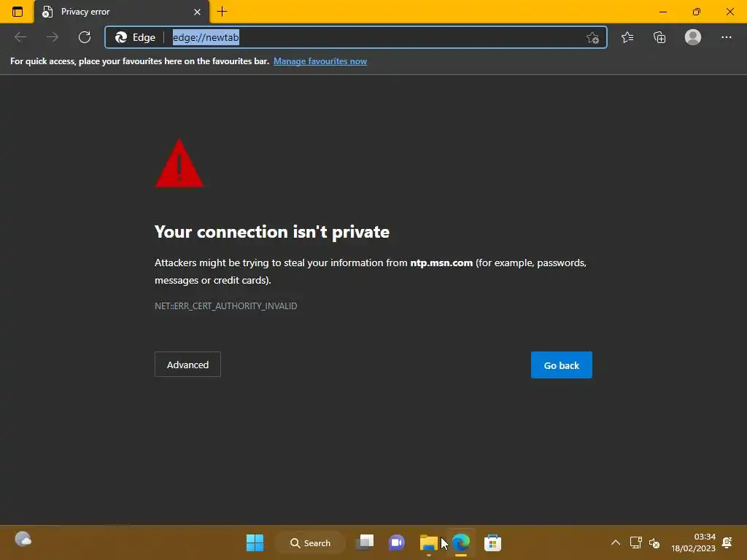Open the Windows Start menu
This screenshot has height=560, width=747.
tap(255, 542)
